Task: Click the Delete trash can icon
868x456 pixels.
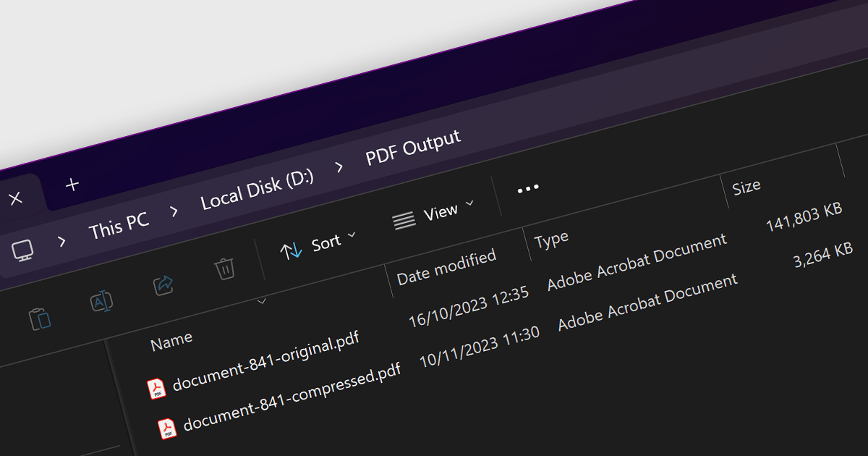Action: tap(225, 269)
